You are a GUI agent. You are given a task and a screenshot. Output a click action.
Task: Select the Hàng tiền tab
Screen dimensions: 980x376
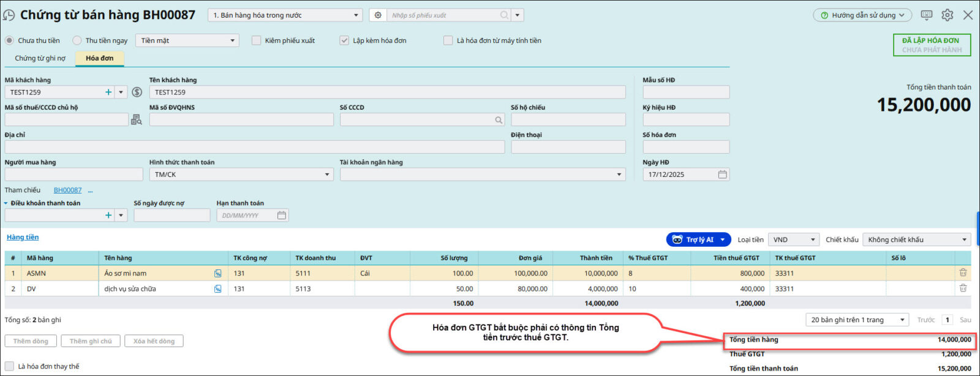23,238
